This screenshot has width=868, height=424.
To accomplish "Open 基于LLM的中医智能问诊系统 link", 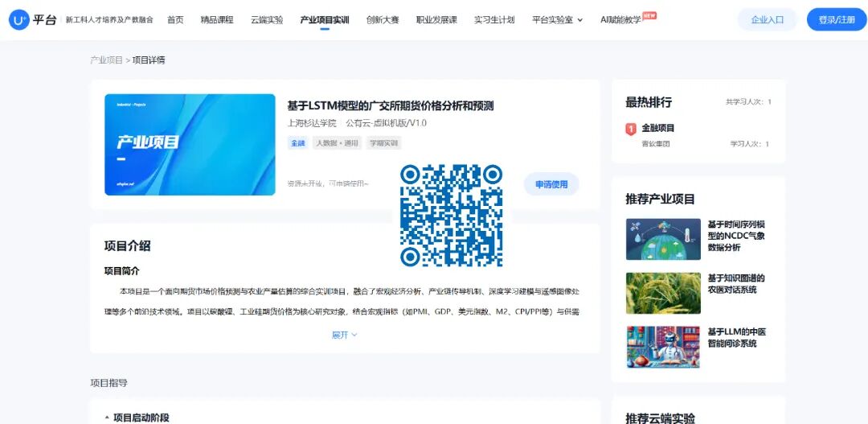I will click(737, 338).
